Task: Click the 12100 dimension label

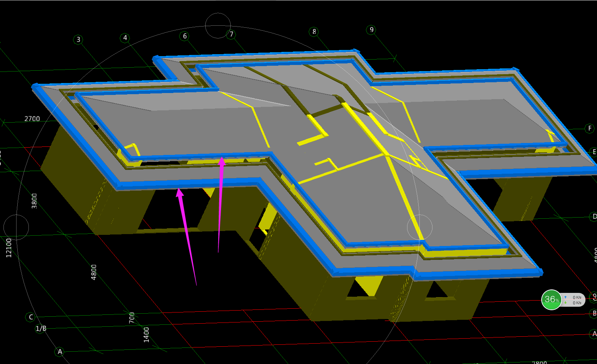Action: [8, 248]
